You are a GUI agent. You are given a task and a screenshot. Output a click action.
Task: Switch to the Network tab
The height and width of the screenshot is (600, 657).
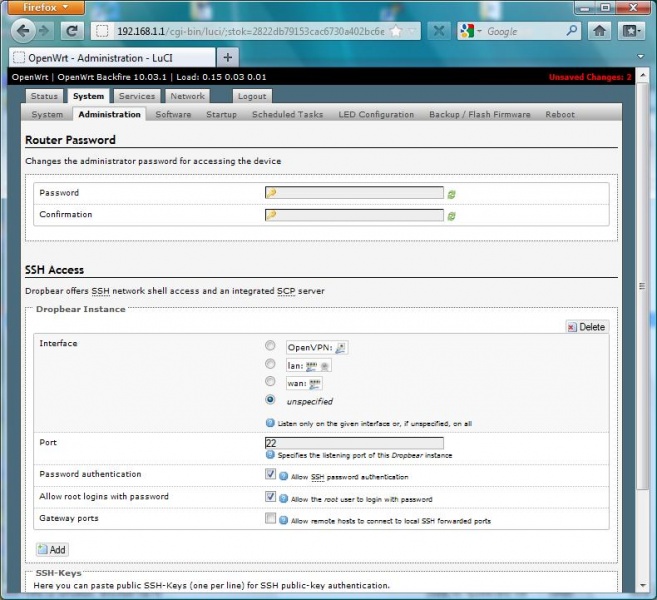187,97
